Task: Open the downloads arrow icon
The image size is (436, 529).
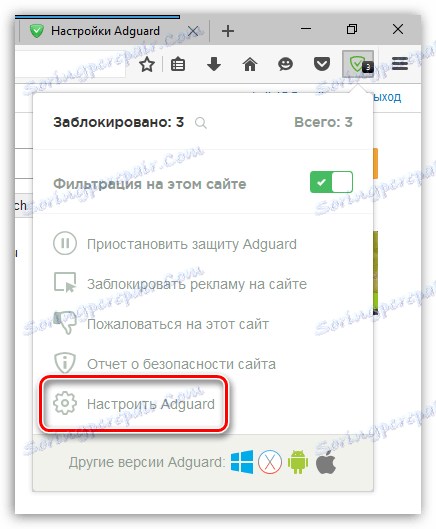Action: pyautogui.click(x=214, y=64)
